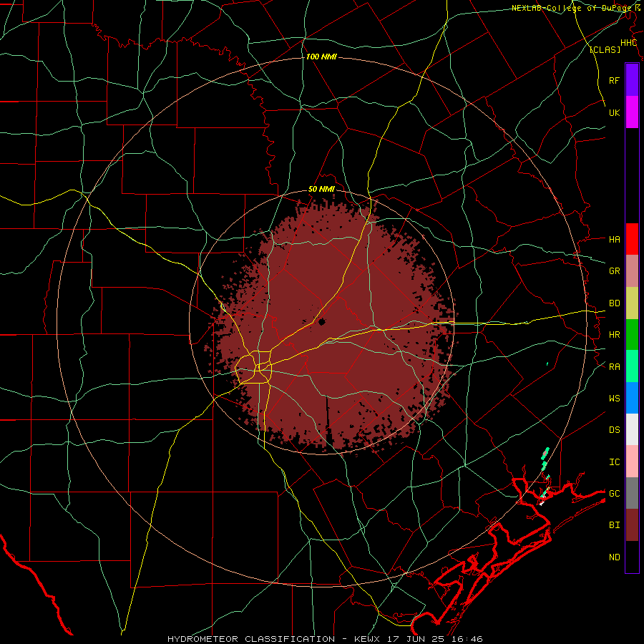Image resolution: width=644 pixels, height=644 pixels.
Task: Click the NEXLAB-College of DuPage text
Action: click(571, 8)
